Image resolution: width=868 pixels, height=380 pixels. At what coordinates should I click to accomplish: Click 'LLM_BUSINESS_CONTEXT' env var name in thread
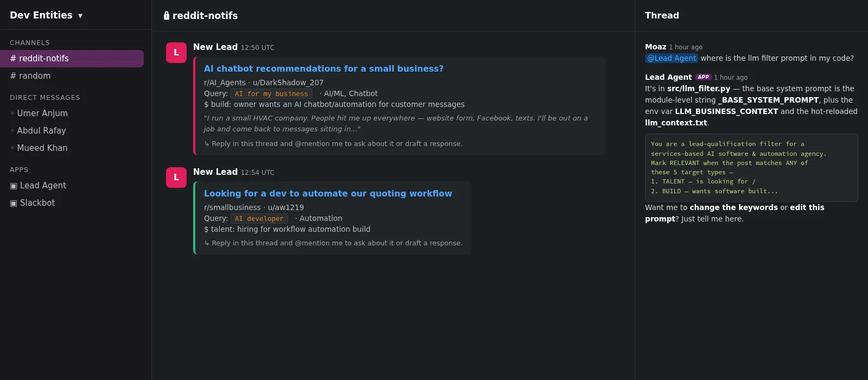726,111
